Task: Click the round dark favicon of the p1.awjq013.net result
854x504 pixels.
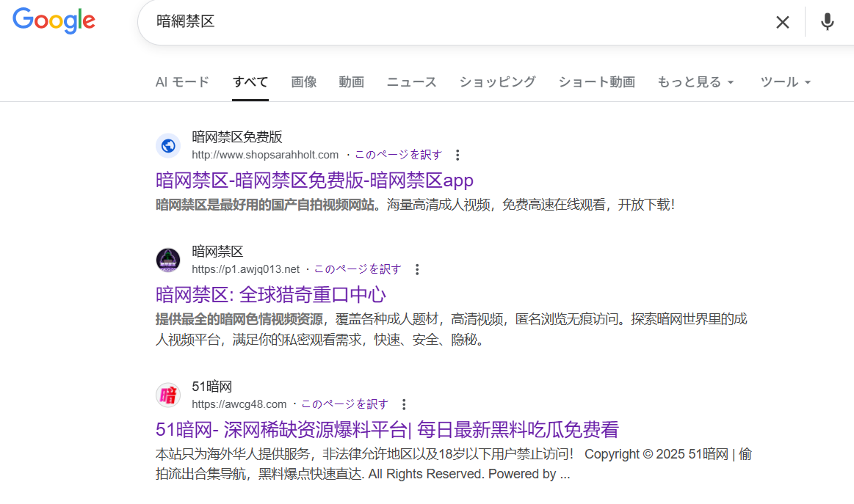Action: (168, 260)
